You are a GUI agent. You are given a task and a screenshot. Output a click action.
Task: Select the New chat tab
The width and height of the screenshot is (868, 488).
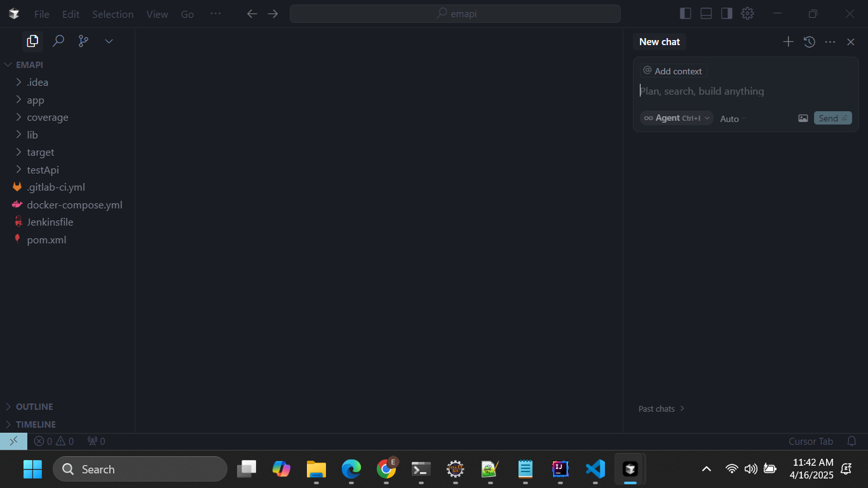tap(660, 42)
